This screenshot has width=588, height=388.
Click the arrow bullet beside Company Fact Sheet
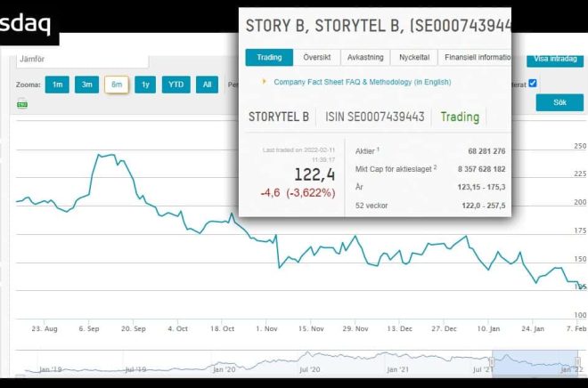click(264, 81)
